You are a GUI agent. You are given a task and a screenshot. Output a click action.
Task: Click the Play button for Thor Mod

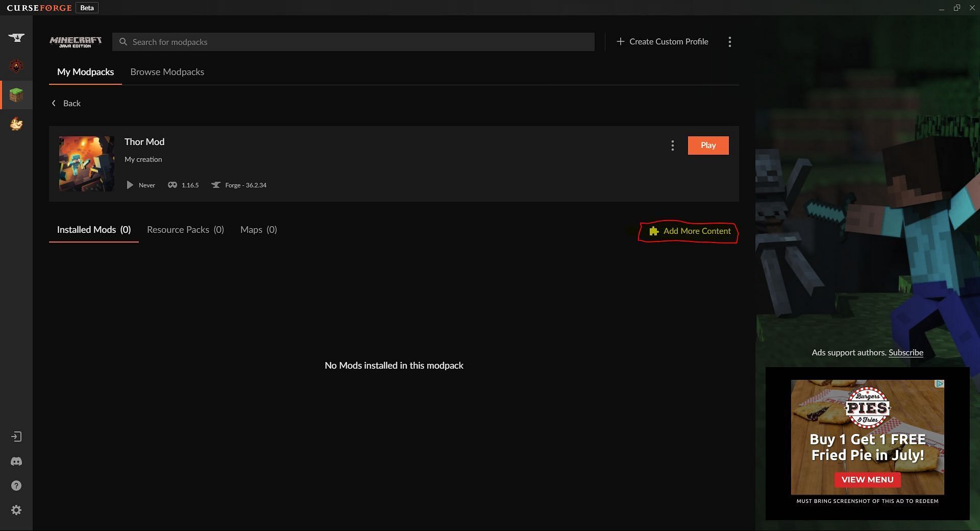pos(708,146)
